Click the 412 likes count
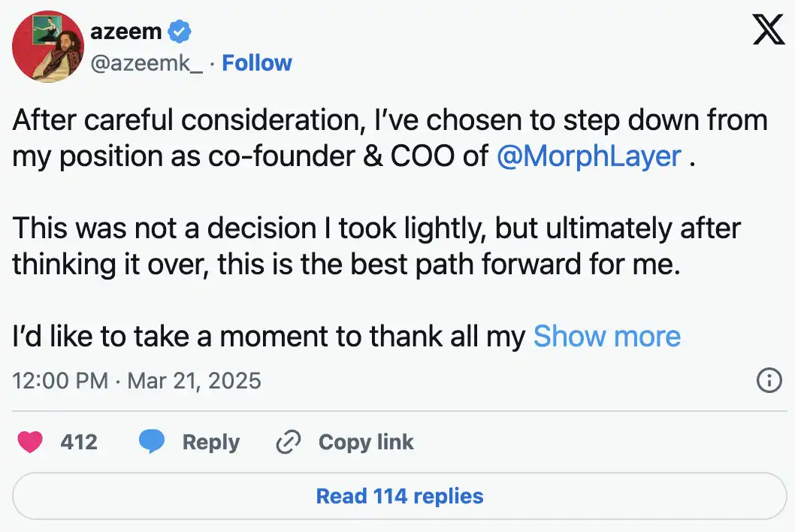795x532 pixels. (79, 442)
